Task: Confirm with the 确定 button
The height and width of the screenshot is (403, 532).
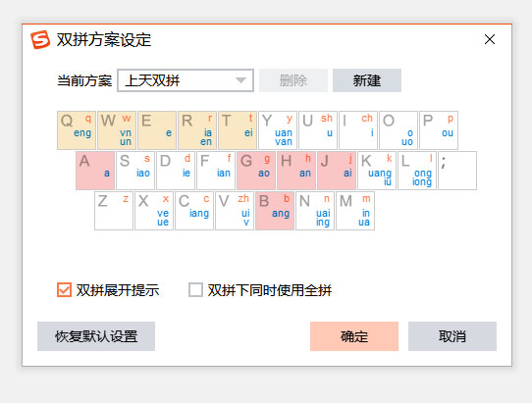Action: click(354, 336)
